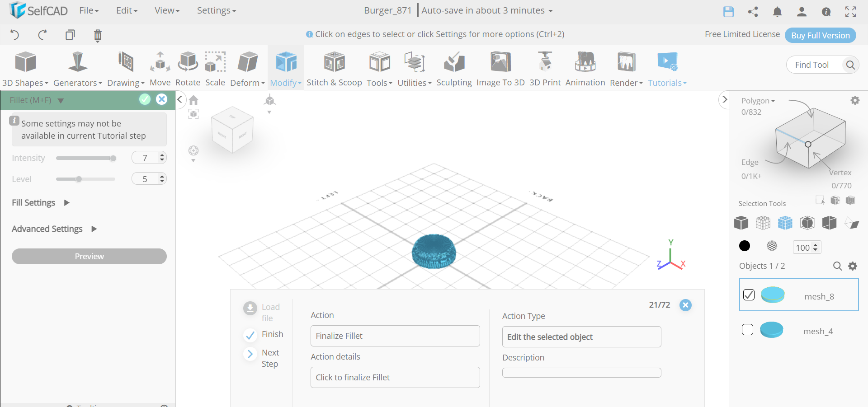Select solid cube view mode icon
This screenshot has width=868, height=407.
(x=741, y=223)
